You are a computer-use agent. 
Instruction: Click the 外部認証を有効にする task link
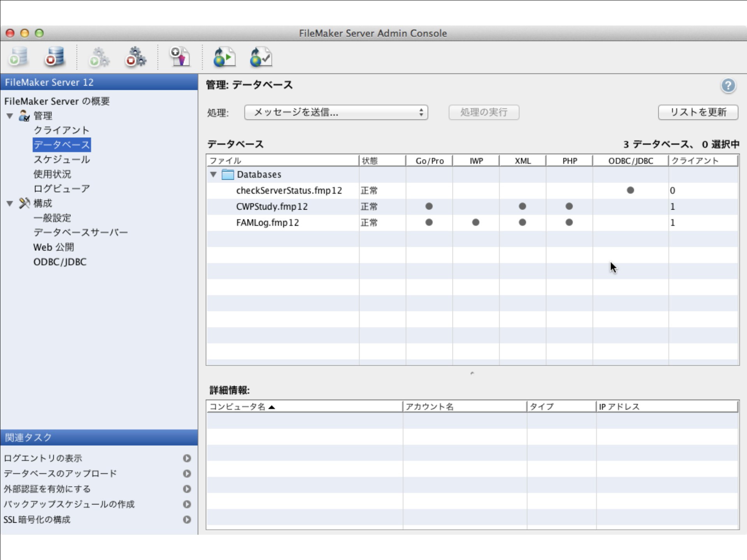tap(47, 489)
